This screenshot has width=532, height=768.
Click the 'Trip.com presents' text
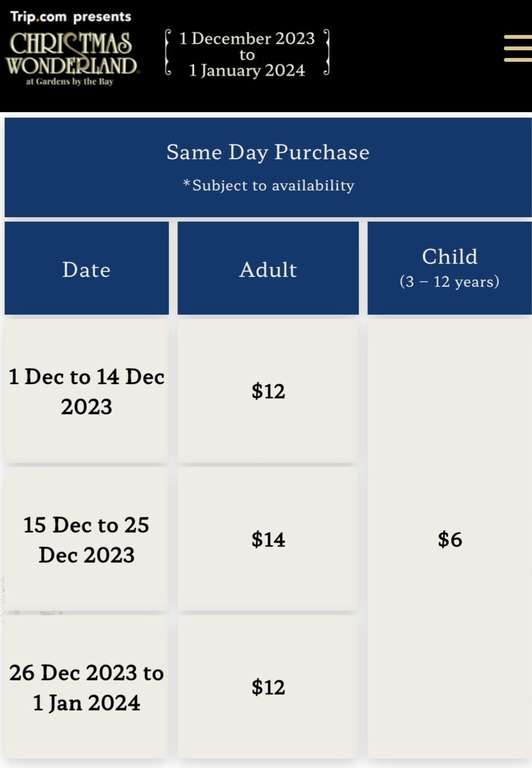71,16
